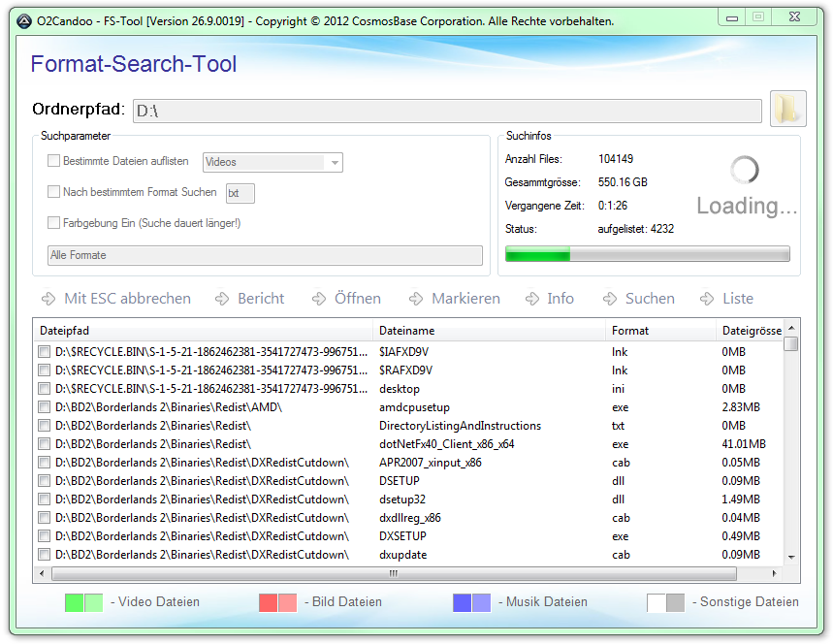Toggle 'Nach bestimmtem Format Suchen' checkbox
833x644 pixels.
click(x=54, y=192)
